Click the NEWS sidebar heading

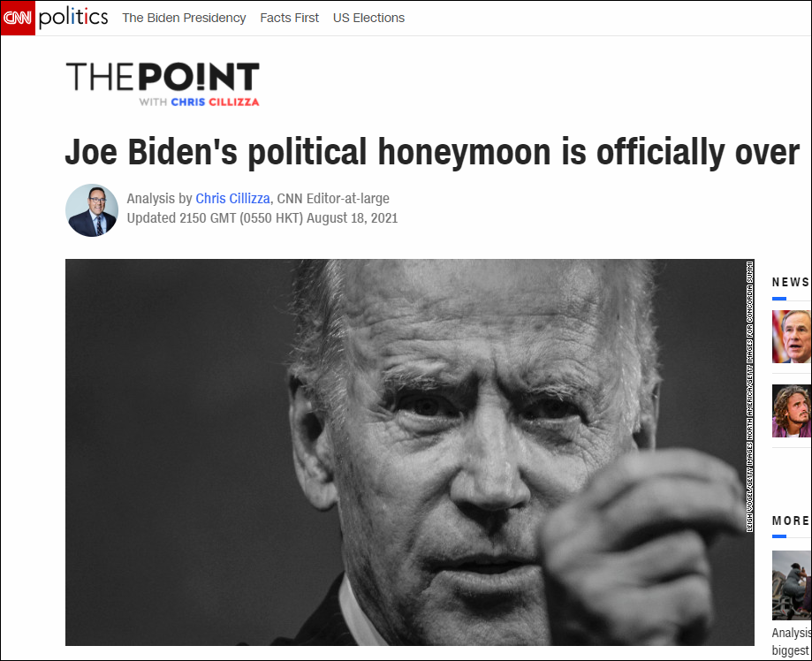(x=791, y=282)
